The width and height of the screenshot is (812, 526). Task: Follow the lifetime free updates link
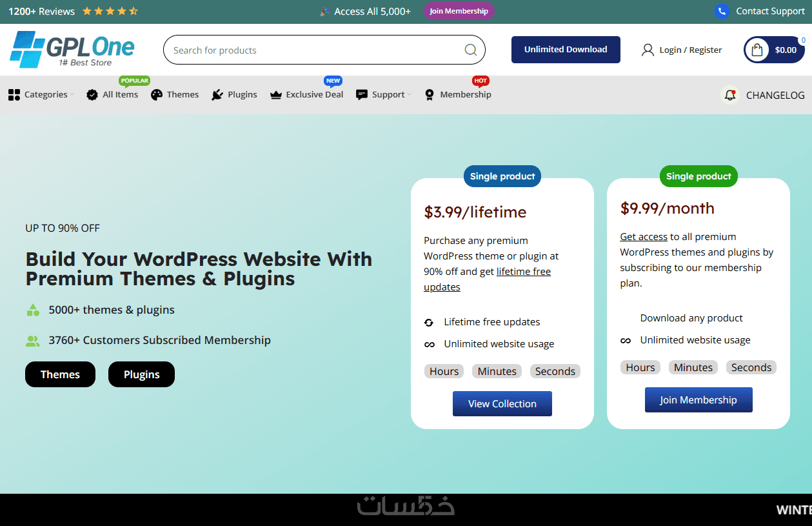pos(488,279)
